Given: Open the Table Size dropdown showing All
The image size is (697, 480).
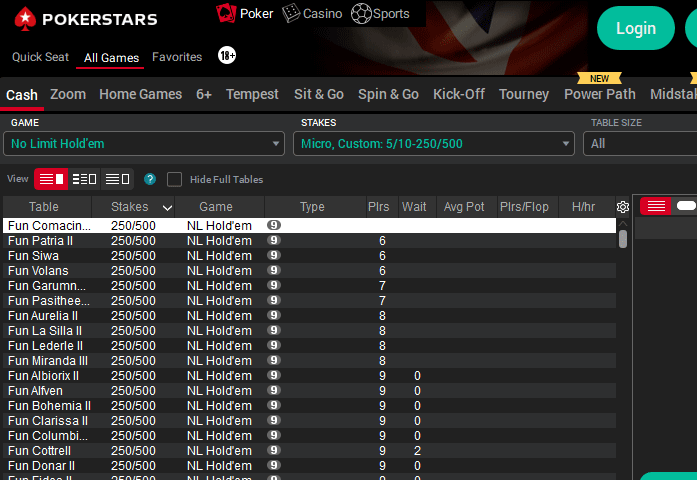Looking at the screenshot, I should click(x=640, y=144).
